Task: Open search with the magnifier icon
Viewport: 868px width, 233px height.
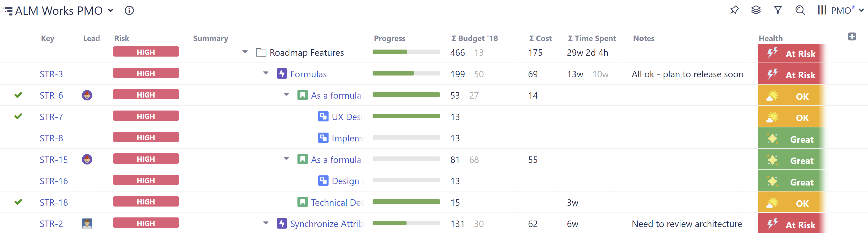Action: [x=800, y=10]
